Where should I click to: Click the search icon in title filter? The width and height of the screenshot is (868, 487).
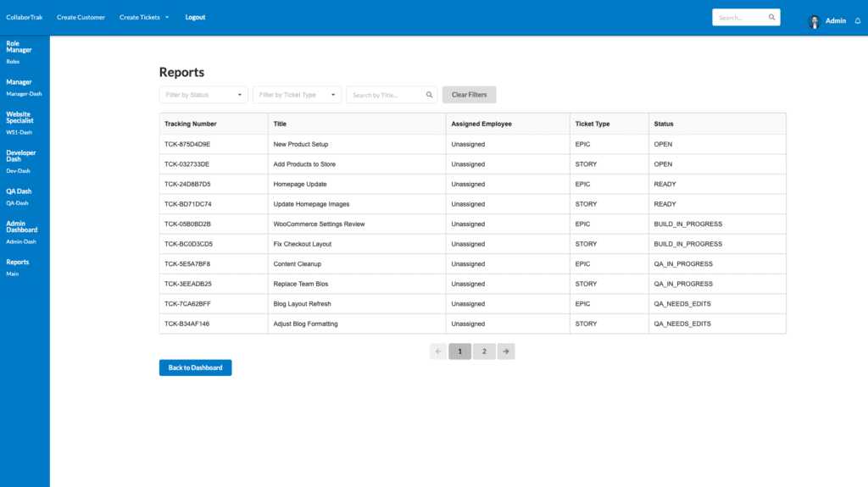click(x=430, y=95)
